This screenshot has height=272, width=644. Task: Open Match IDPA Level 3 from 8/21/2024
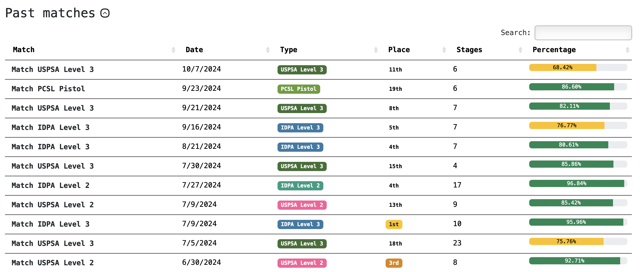(51, 147)
